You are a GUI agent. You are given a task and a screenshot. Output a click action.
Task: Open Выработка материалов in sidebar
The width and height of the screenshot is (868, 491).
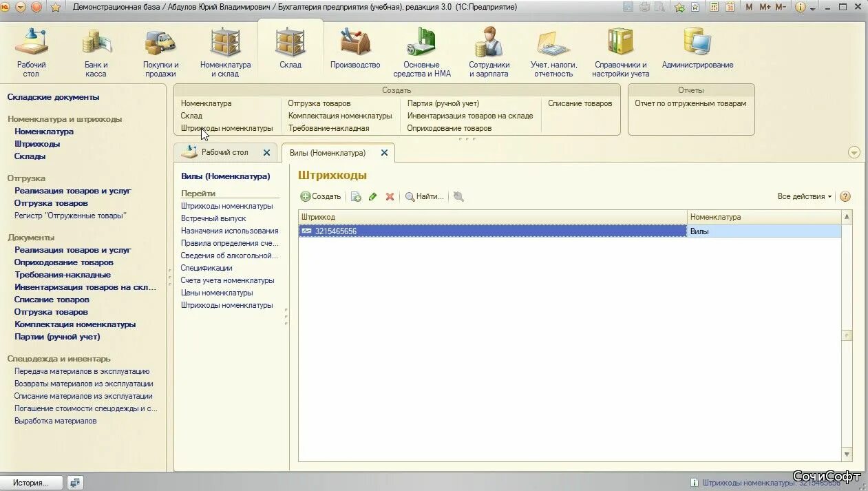(x=55, y=421)
